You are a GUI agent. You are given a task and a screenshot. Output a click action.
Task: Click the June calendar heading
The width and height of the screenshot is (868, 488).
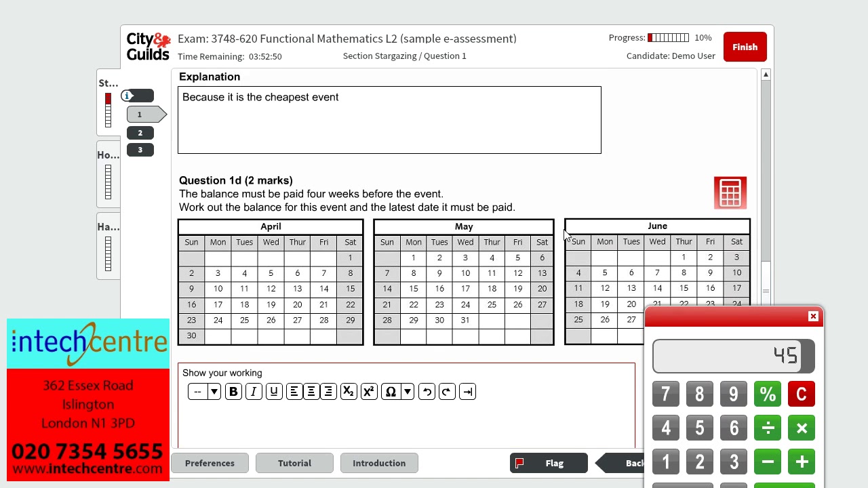click(657, 226)
